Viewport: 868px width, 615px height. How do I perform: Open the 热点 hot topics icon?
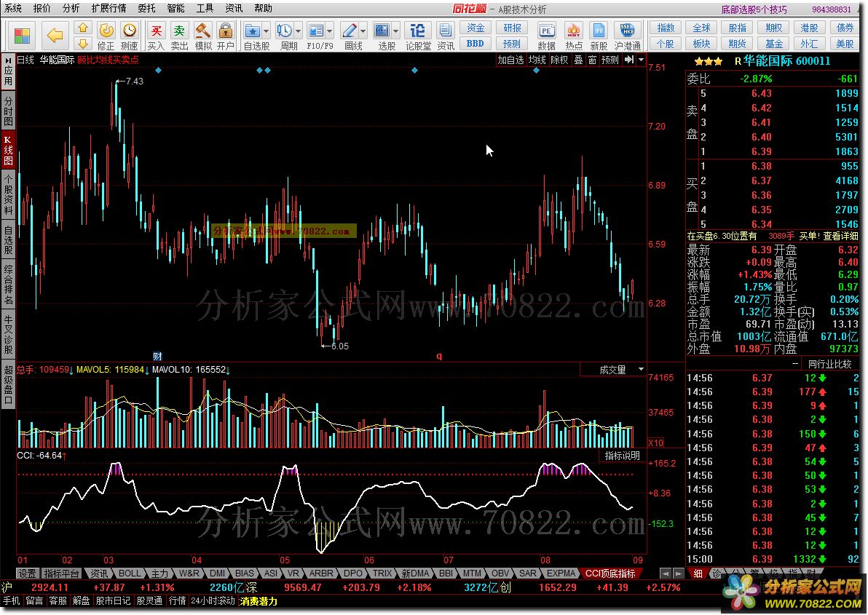[x=574, y=36]
